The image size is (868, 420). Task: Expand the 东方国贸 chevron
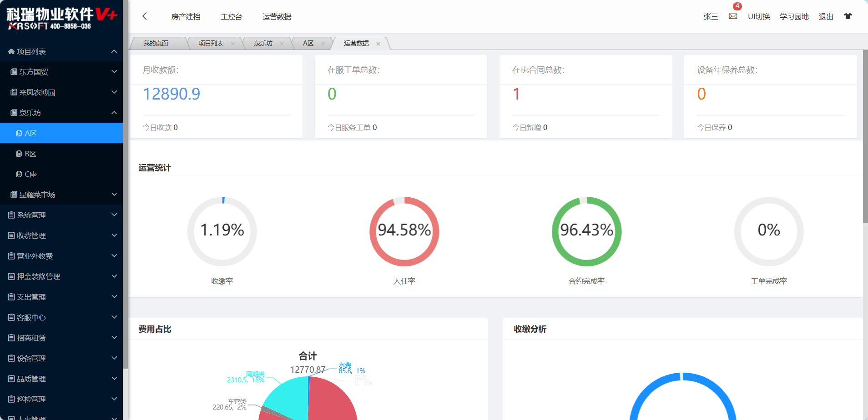[114, 72]
